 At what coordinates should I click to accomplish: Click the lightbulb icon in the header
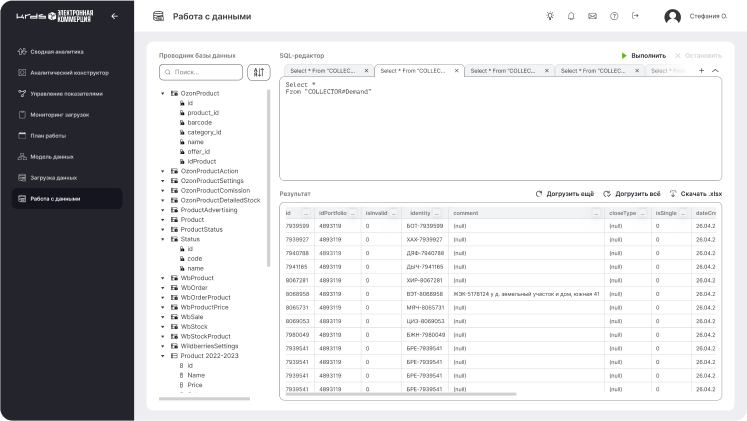(x=549, y=16)
